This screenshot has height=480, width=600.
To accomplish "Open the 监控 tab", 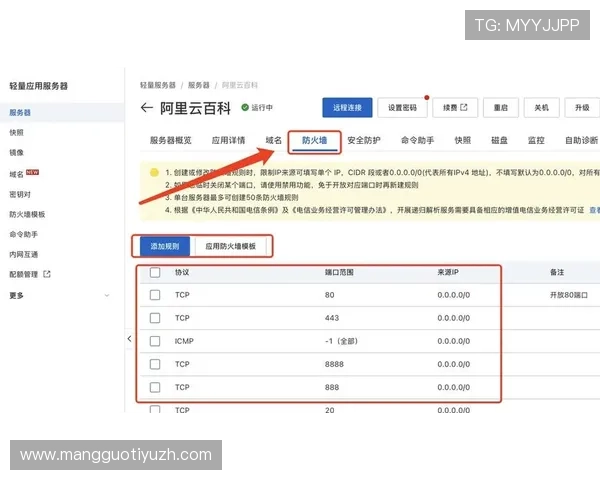I will (x=536, y=140).
